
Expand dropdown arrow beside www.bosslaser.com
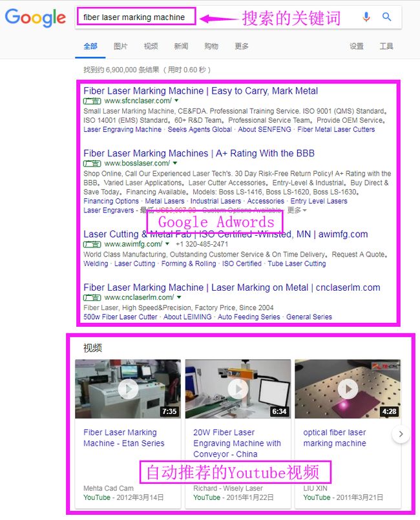point(175,163)
